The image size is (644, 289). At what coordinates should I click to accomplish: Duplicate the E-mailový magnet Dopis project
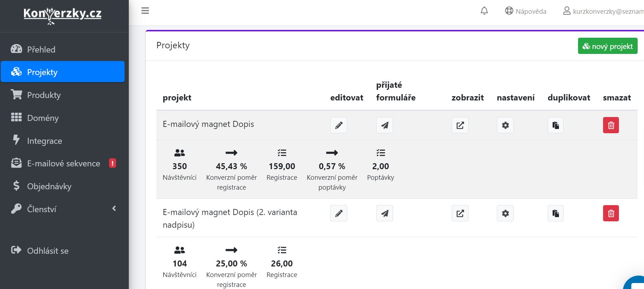(555, 125)
